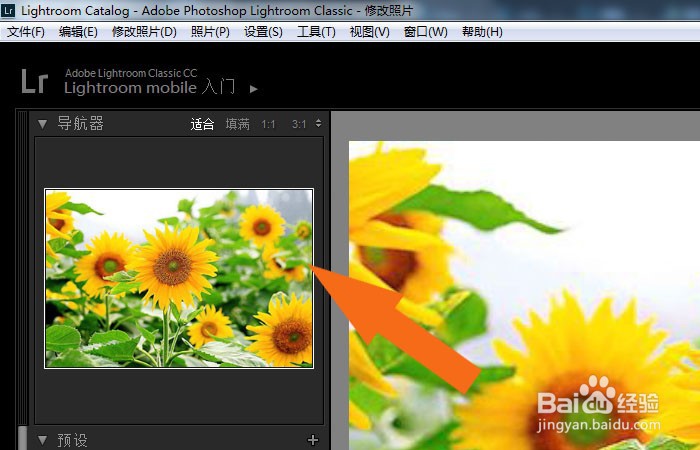The image size is (700, 450).
Task: Click the Lightroom mobile 入门 arrow
Action: 254,89
